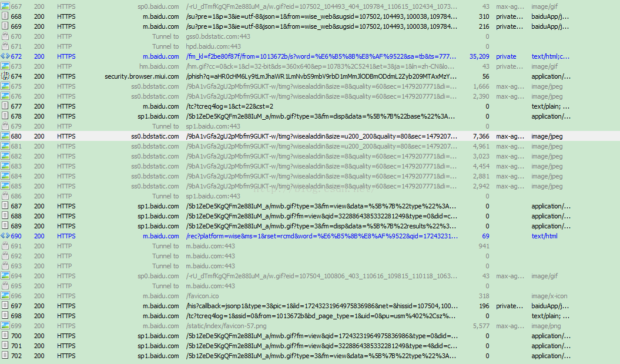Screen dimensions: 620x364
Task: Click body size 310 in row 668
Action: (x=484, y=16)
